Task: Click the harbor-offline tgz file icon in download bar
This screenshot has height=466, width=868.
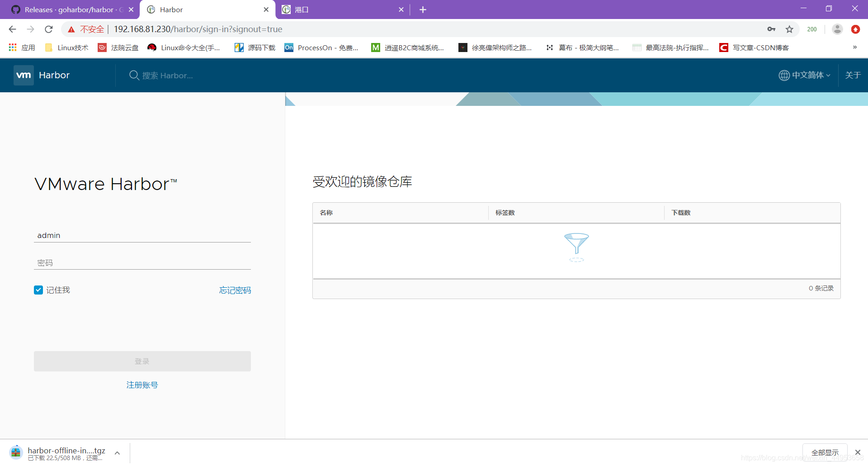Action: tap(16, 452)
